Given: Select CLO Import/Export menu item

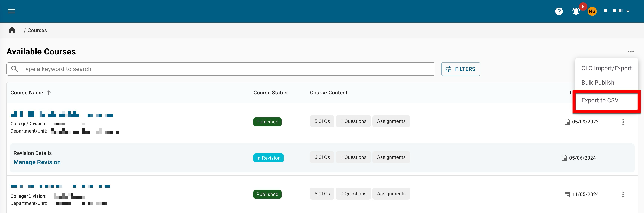Looking at the screenshot, I should (x=606, y=68).
